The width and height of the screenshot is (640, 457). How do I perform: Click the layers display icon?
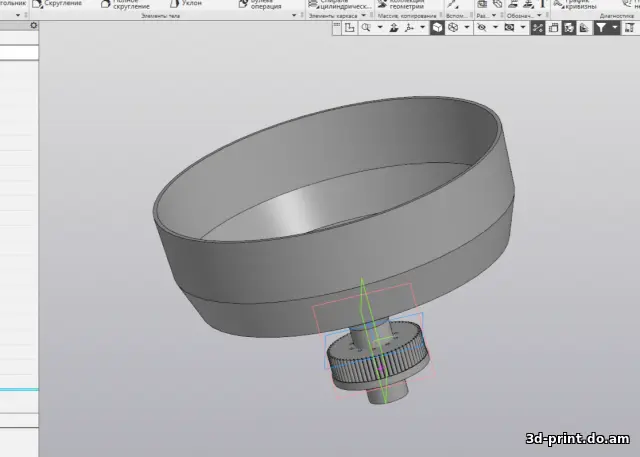click(x=584, y=28)
